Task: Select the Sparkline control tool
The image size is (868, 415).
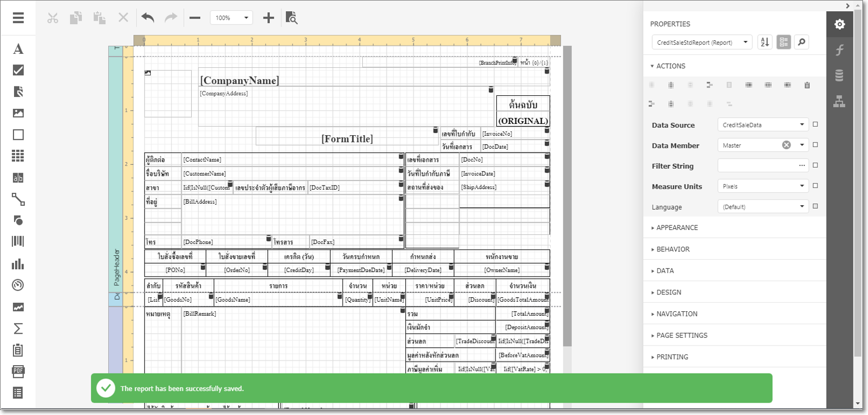Action: (x=18, y=307)
